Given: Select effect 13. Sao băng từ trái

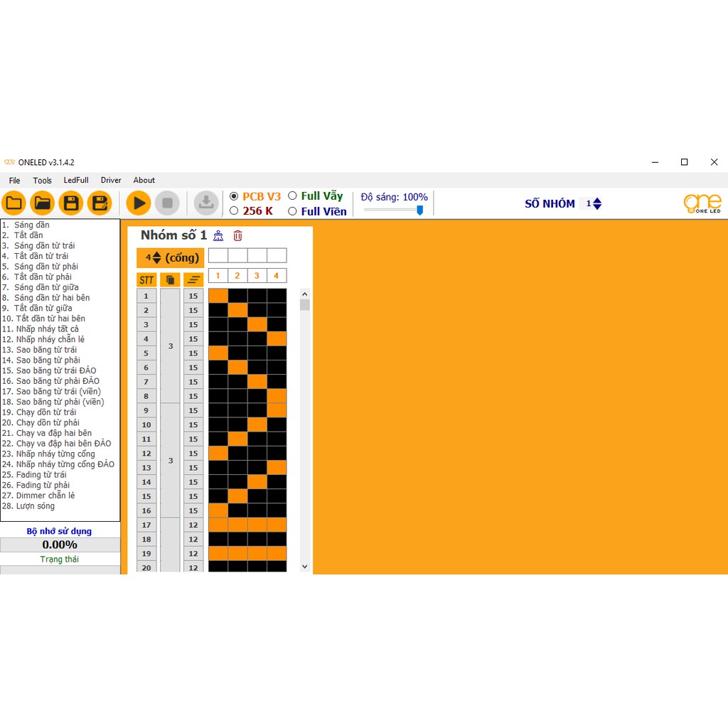Looking at the screenshot, I should pos(40,350).
